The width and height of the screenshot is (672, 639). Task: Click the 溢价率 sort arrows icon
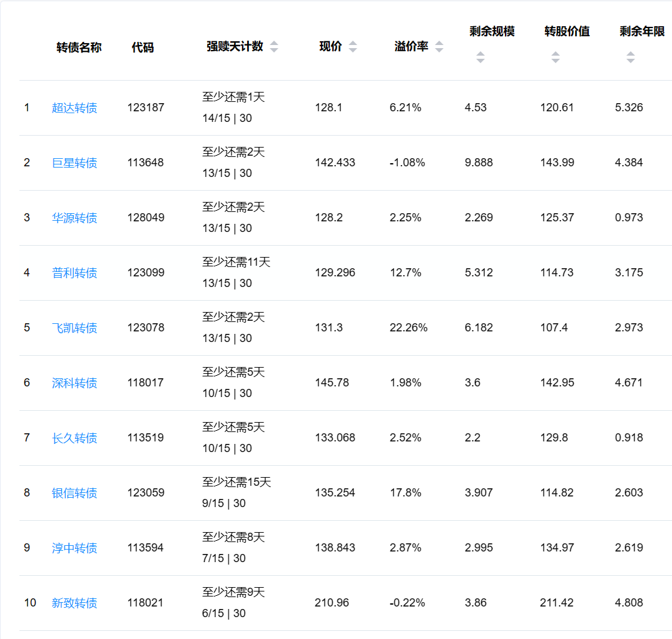[439, 47]
